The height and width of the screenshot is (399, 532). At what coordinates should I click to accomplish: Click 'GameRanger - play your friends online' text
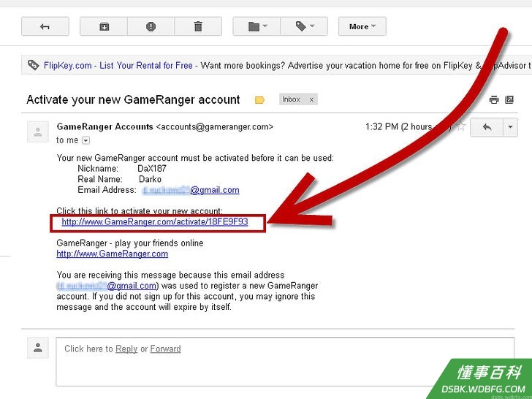click(x=130, y=243)
